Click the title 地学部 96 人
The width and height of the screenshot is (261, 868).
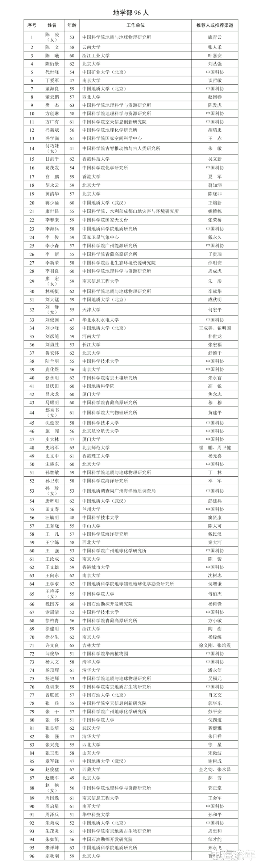tap(130, 13)
